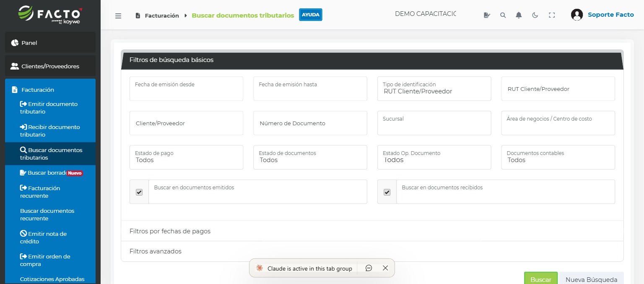The height and width of the screenshot is (284, 644).
Task: Expand the Filtros avanzados section
Action: pos(156,251)
